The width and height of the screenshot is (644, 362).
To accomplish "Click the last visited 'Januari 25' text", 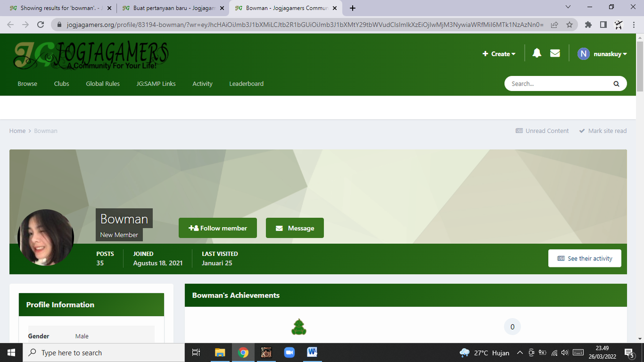I will pyautogui.click(x=217, y=263).
